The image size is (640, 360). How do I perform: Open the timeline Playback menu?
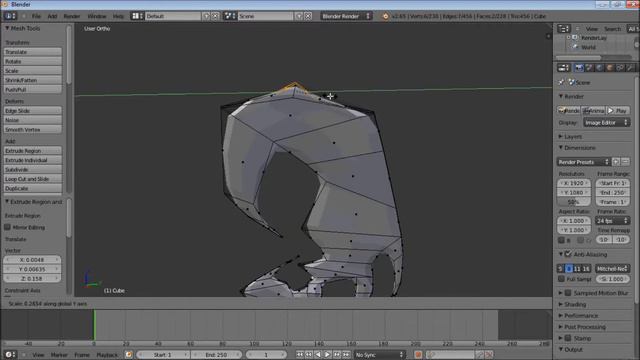(x=107, y=355)
